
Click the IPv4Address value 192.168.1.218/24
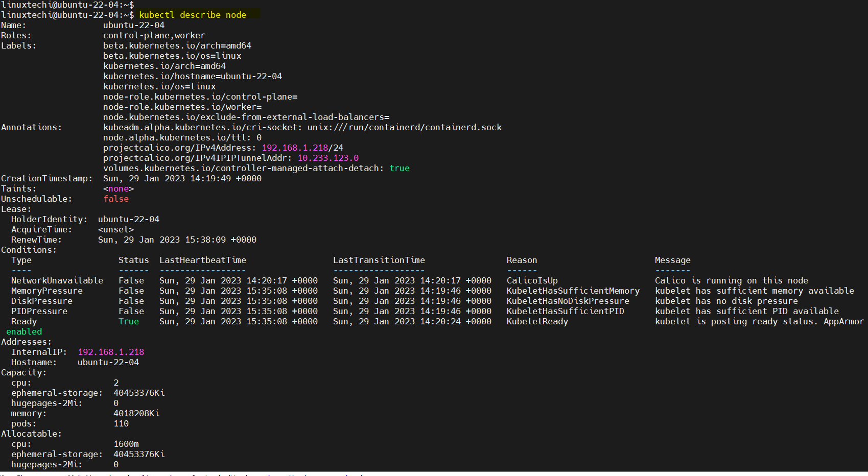(x=302, y=148)
